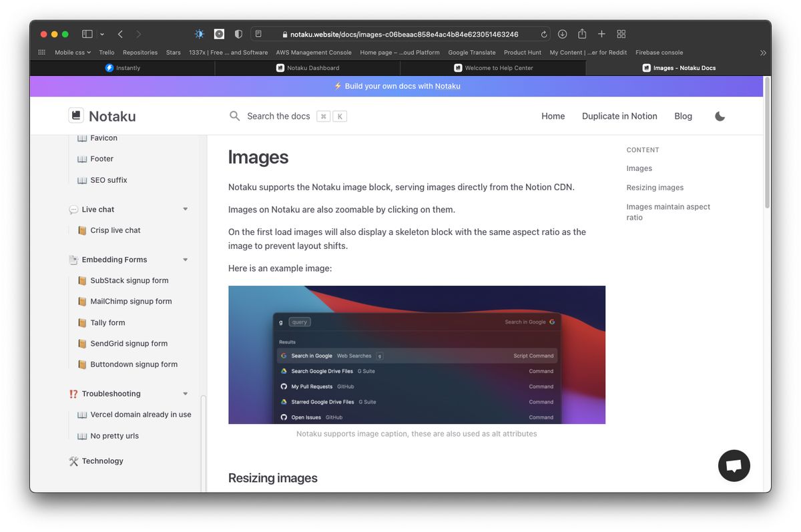Screen dimensions: 801x532
Task: Collapse the Embedding Forms section
Action: coord(186,260)
